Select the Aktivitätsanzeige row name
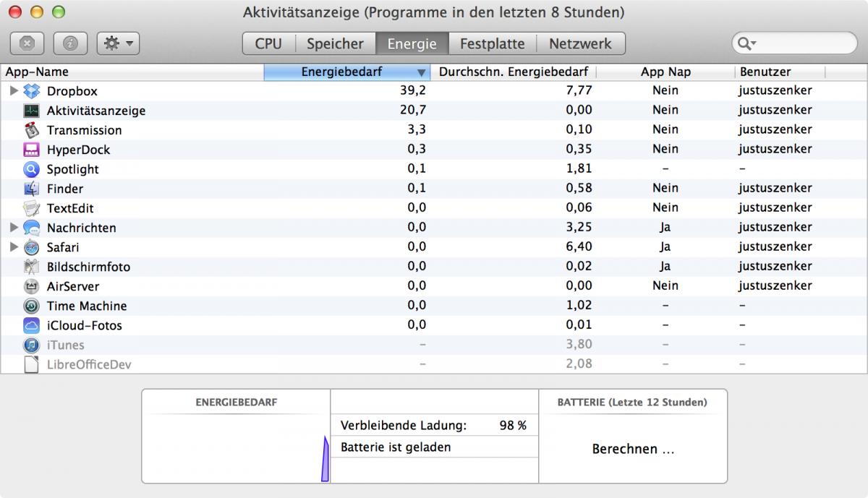 (x=96, y=111)
